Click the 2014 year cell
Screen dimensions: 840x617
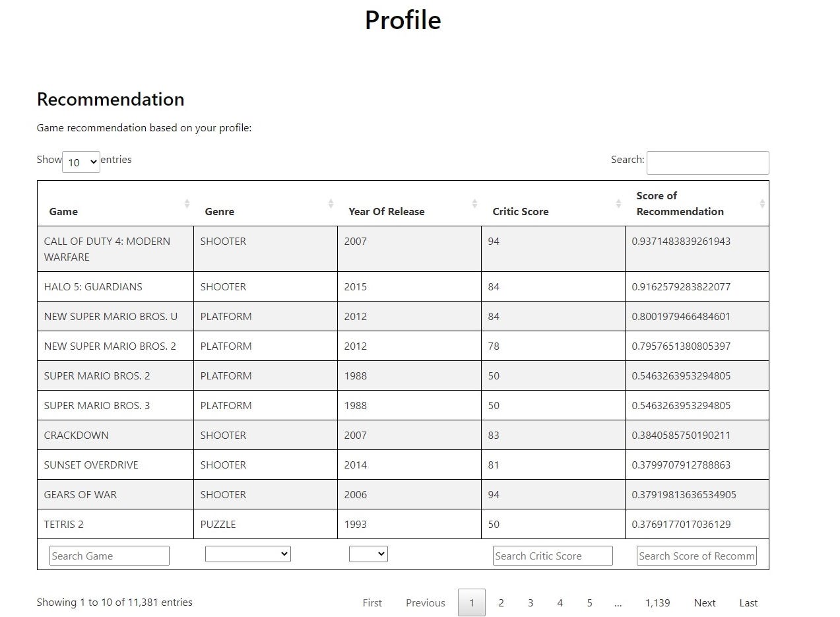coord(409,465)
